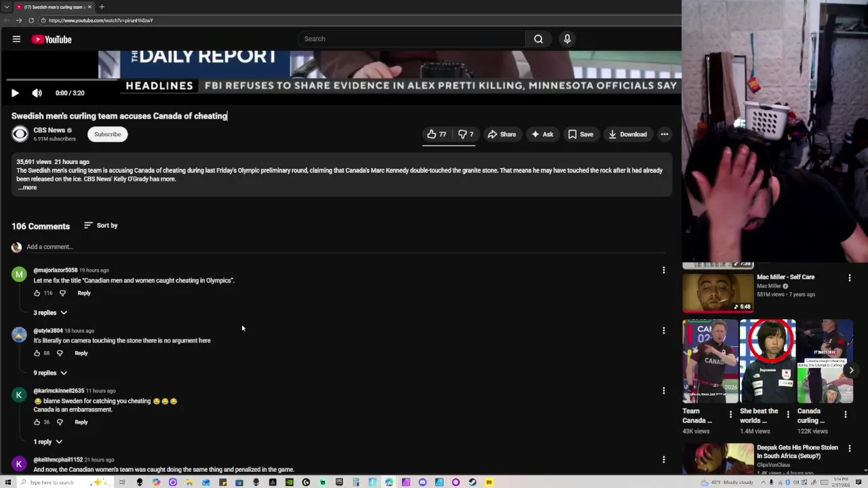Open the CBS News channel avatar
The width and height of the screenshot is (868, 488).
20,134
